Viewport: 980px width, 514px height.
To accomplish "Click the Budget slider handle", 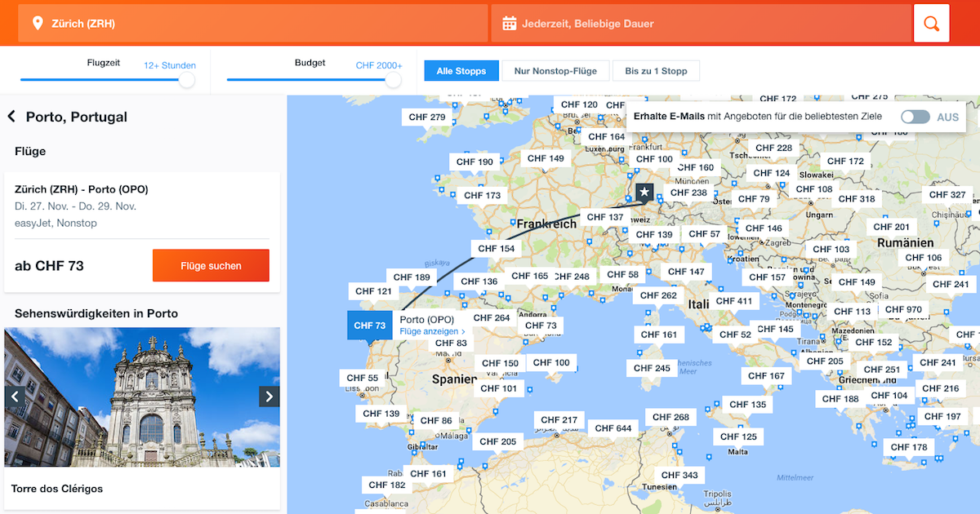I will pyautogui.click(x=393, y=80).
